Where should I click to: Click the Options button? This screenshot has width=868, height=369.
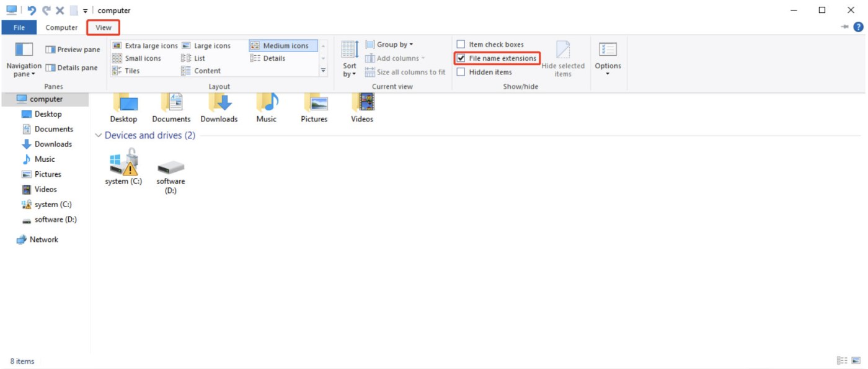coord(608,58)
